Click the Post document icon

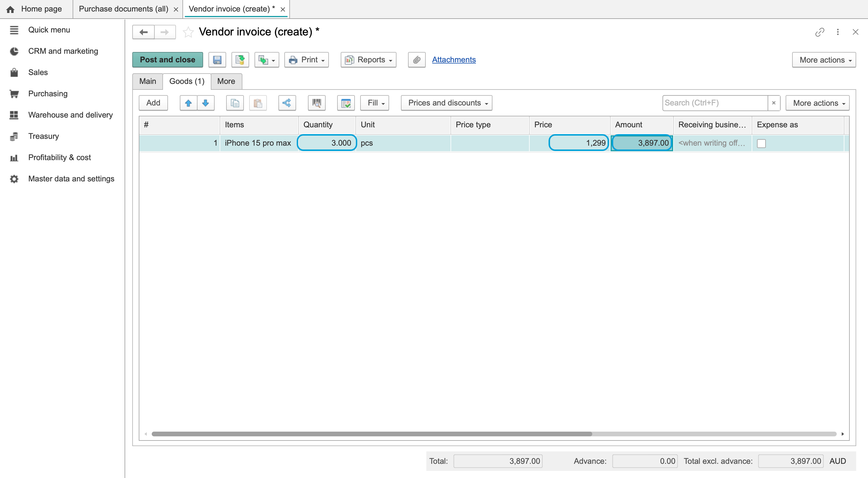pos(240,60)
